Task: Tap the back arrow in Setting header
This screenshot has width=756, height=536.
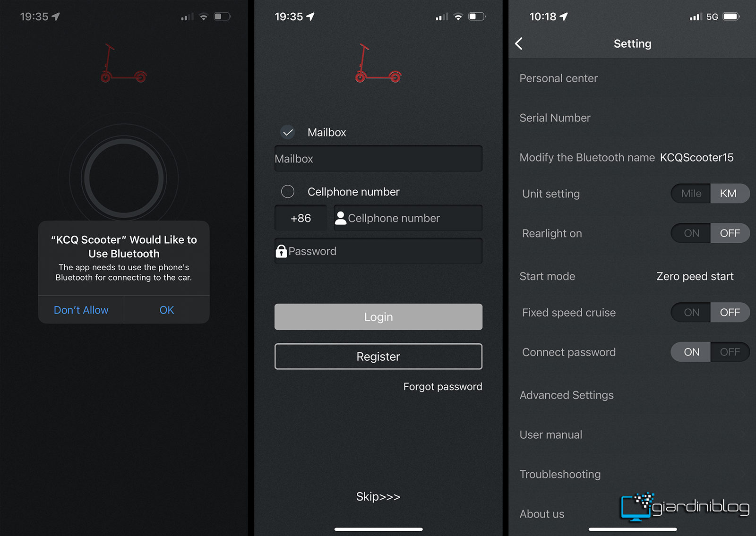Action: [x=519, y=44]
